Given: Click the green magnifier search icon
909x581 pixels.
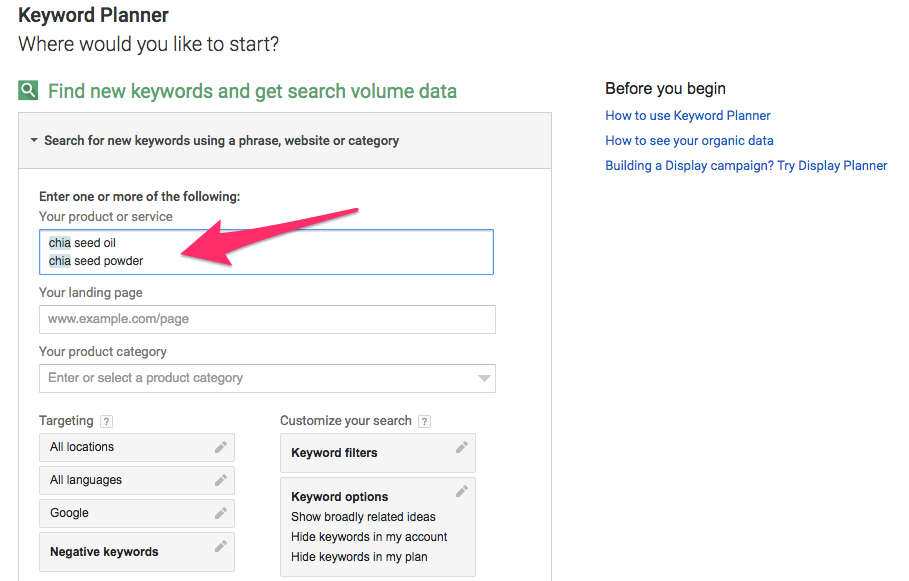Looking at the screenshot, I should pyautogui.click(x=28, y=91).
